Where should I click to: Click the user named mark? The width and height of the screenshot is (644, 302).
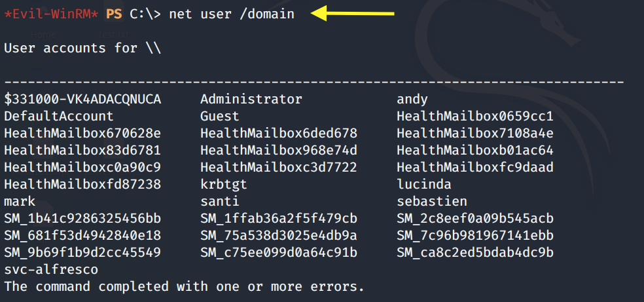(20, 201)
